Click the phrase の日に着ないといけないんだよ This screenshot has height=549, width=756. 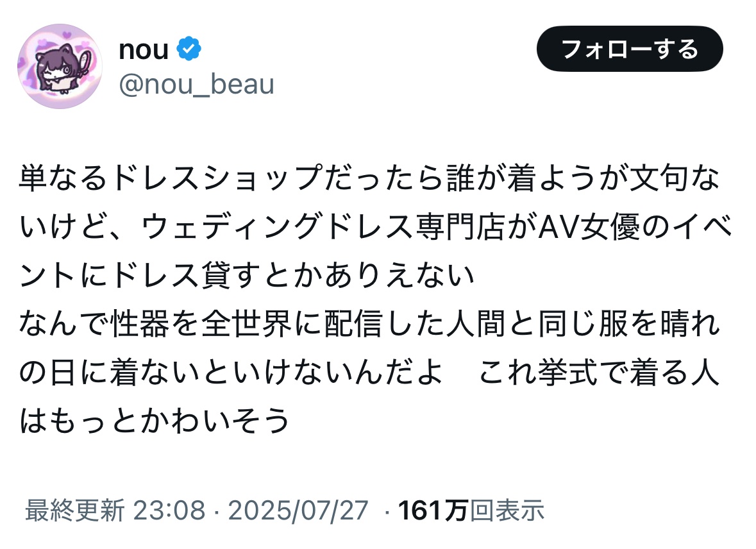(231, 374)
